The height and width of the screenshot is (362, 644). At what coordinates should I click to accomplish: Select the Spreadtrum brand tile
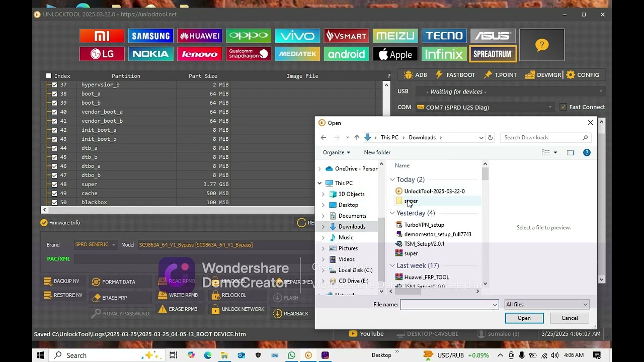pos(493,54)
